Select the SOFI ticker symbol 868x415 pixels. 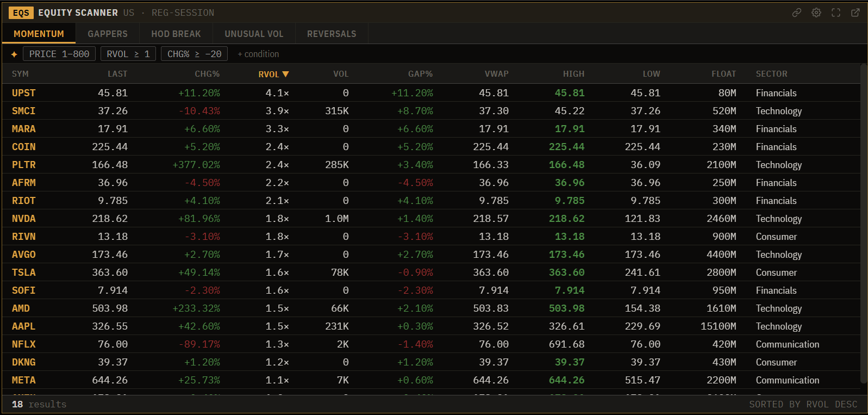coord(24,290)
